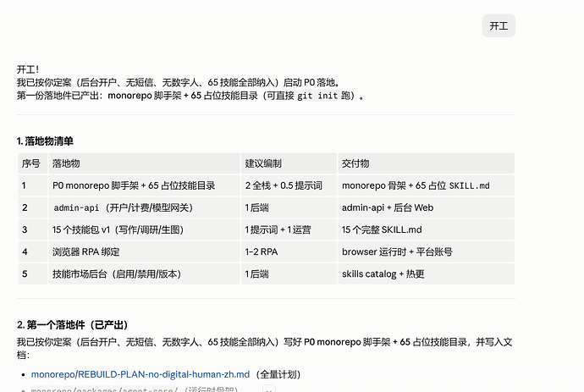The height and width of the screenshot is (392, 584).
Task: Select the 落地物 column header
Action: pos(144,163)
